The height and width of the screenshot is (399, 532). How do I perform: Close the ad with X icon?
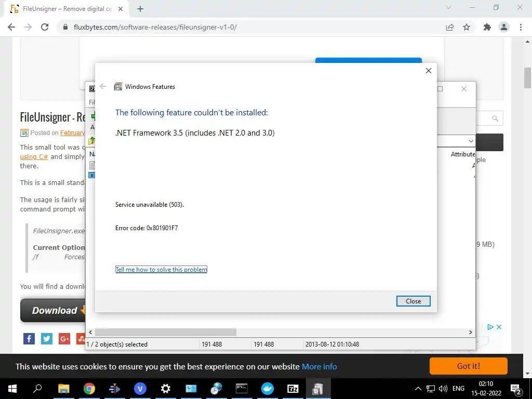click(x=499, y=327)
